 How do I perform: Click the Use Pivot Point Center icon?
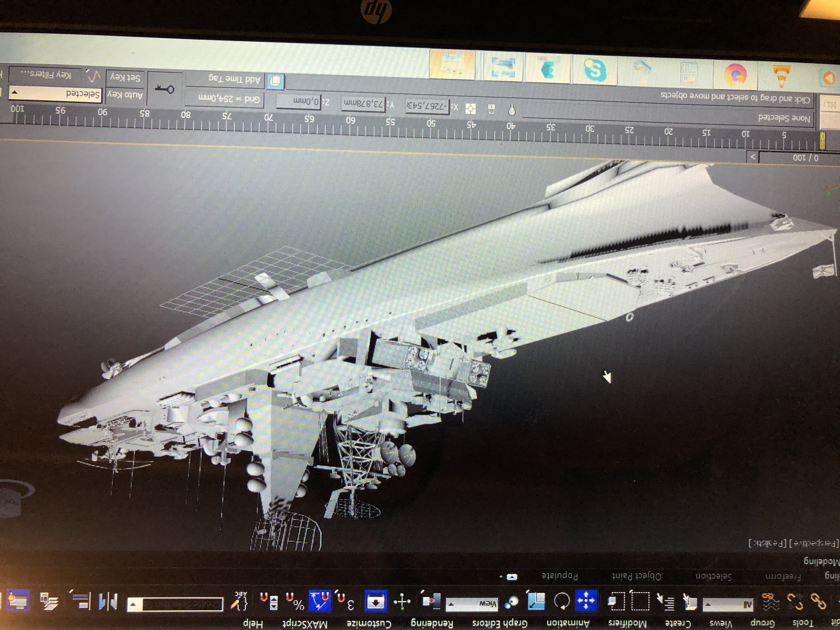[x=431, y=601]
